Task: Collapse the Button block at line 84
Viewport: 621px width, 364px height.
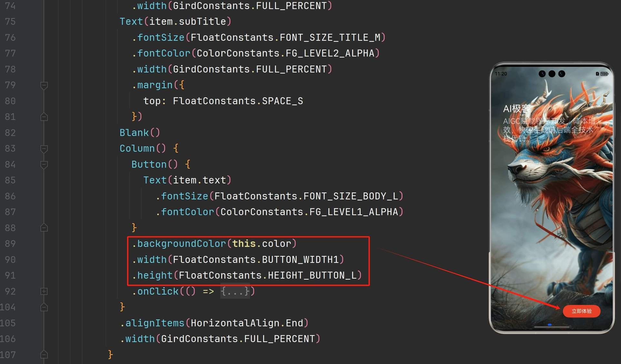Action: (x=44, y=164)
